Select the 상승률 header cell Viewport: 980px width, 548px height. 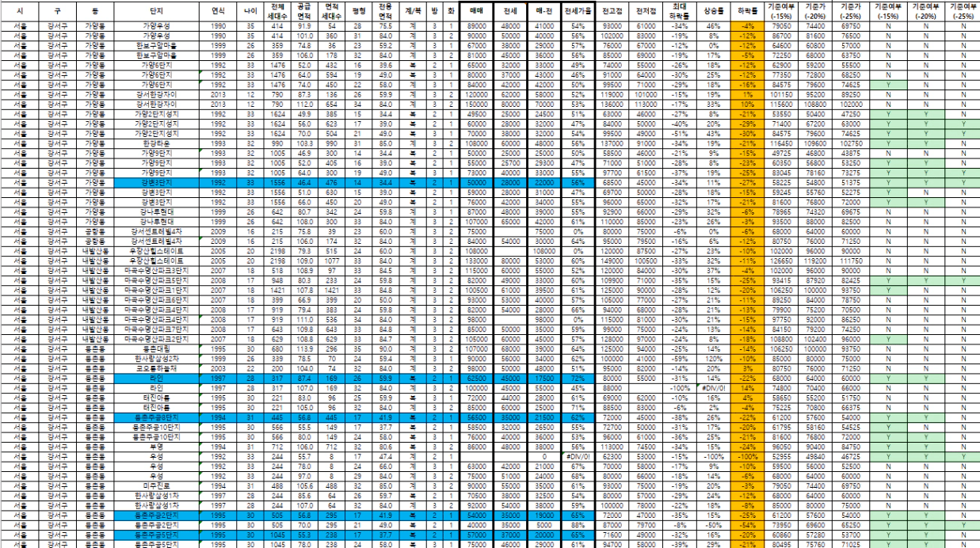point(713,12)
